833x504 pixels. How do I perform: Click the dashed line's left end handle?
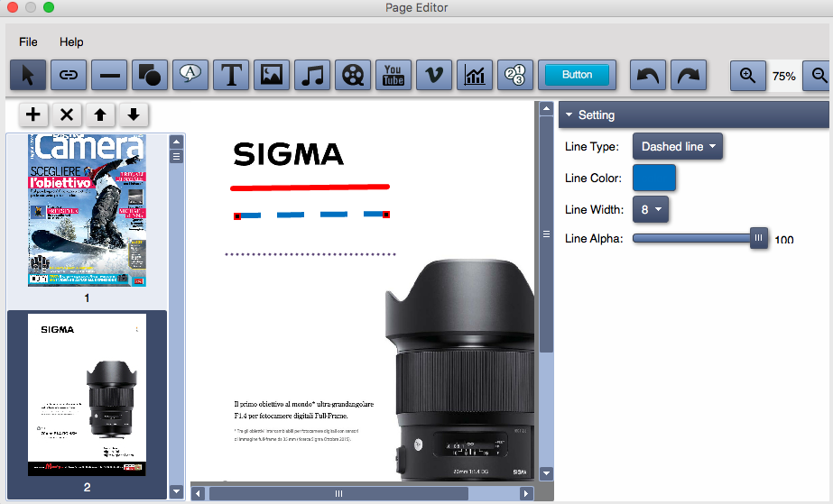(237, 216)
